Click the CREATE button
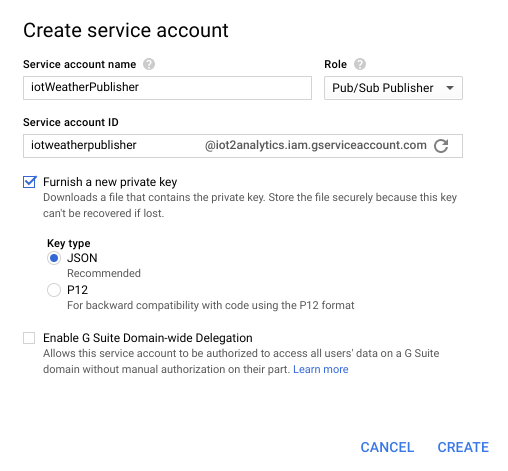 click(x=463, y=447)
